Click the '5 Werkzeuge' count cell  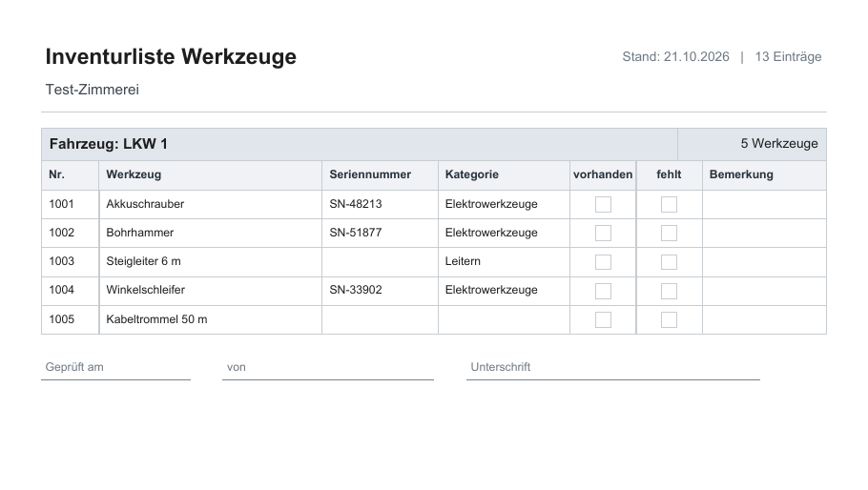[x=752, y=144]
